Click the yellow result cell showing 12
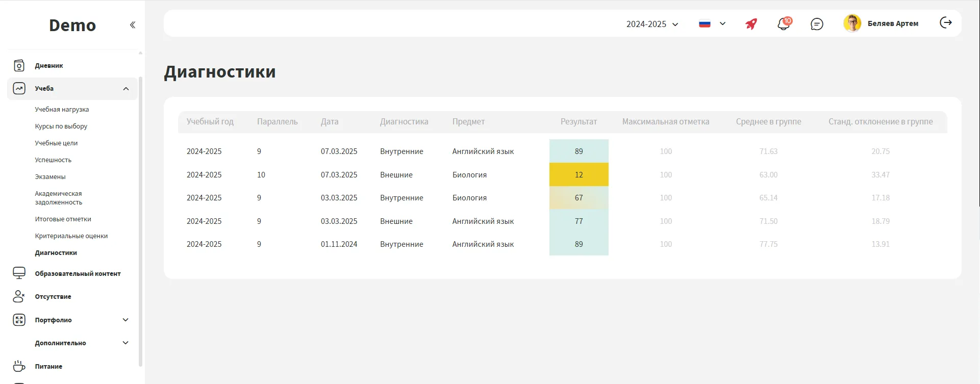 (x=579, y=174)
